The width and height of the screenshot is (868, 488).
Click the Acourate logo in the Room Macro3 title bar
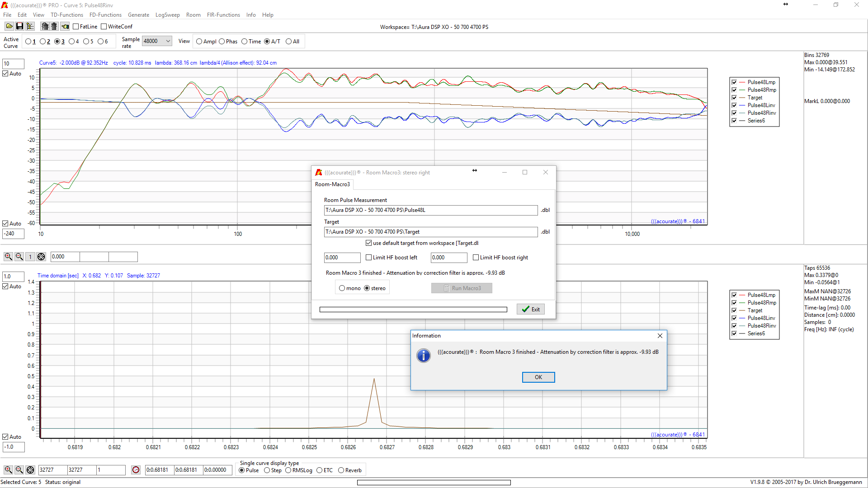click(x=319, y=172)
